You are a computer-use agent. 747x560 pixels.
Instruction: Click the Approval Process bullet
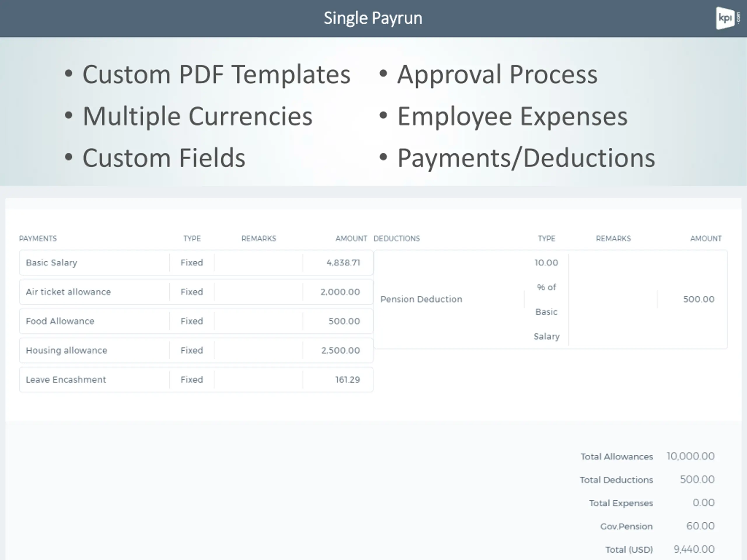tap(497, 74)
